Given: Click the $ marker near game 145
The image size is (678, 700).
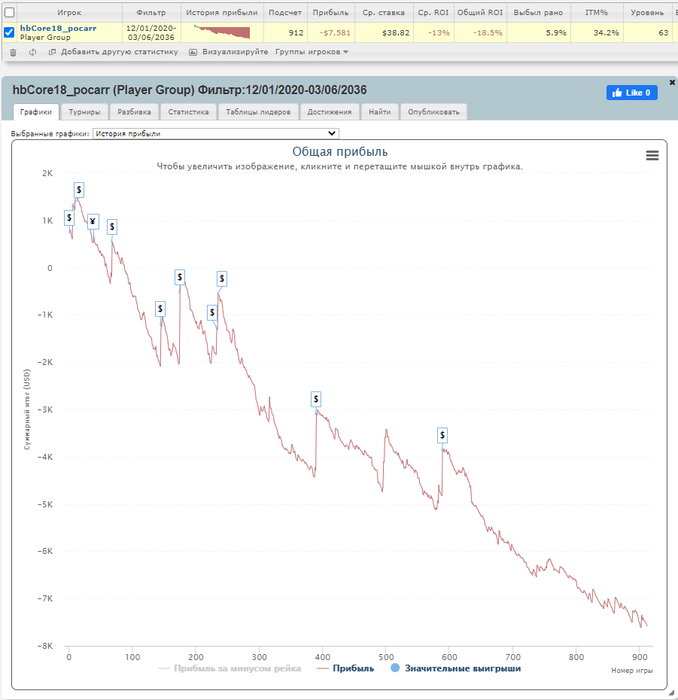Looking at the screenshot, I should 160,309.
